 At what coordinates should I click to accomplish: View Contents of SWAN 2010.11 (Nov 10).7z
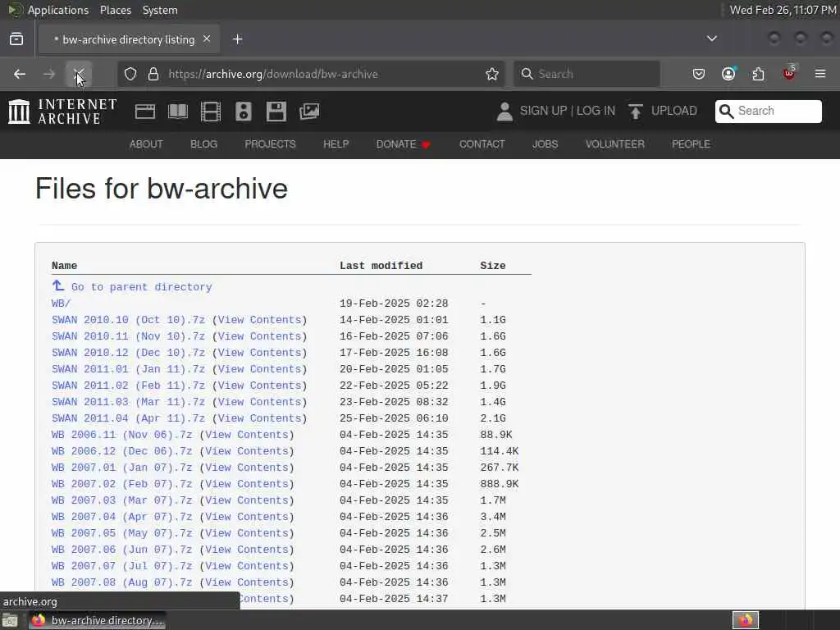pyautogui.click(x=260, y=336)
